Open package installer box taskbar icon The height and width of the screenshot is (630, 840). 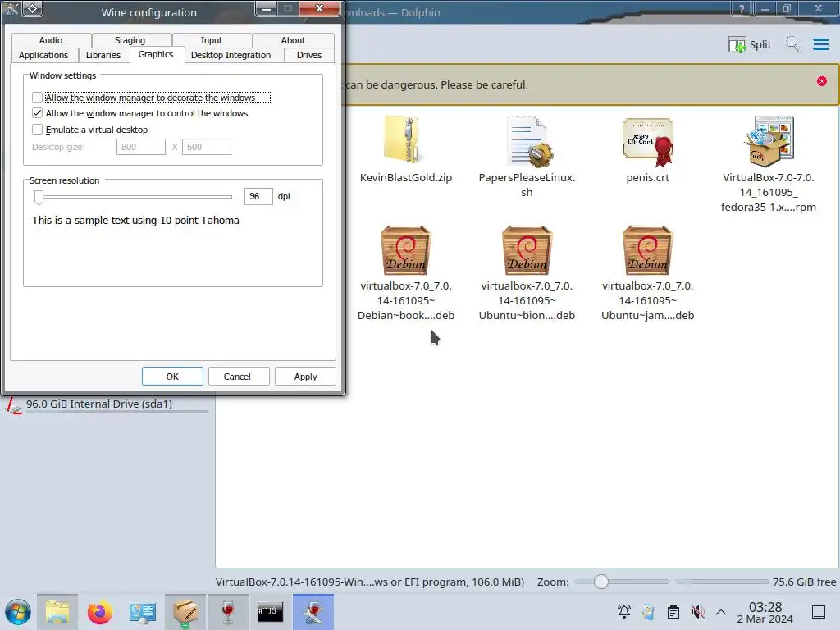[x=185, y=612]
